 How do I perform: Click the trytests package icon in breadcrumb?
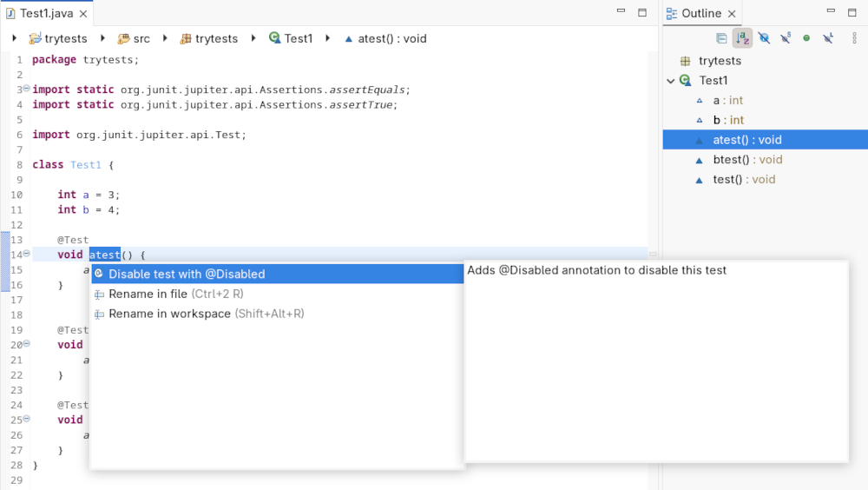click(x=186, y=38)
